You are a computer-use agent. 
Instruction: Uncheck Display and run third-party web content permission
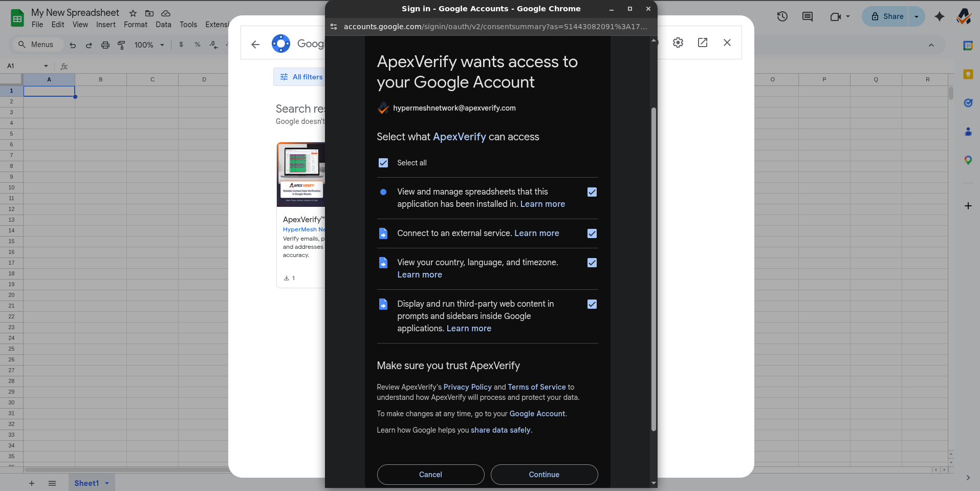(x=592, y=304)
